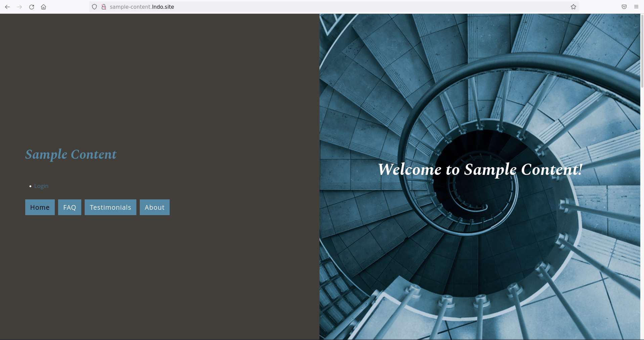The image size is (644, 340).
Task: Click the vertical scrollbar thumb
Action: [x=642, y=50]
